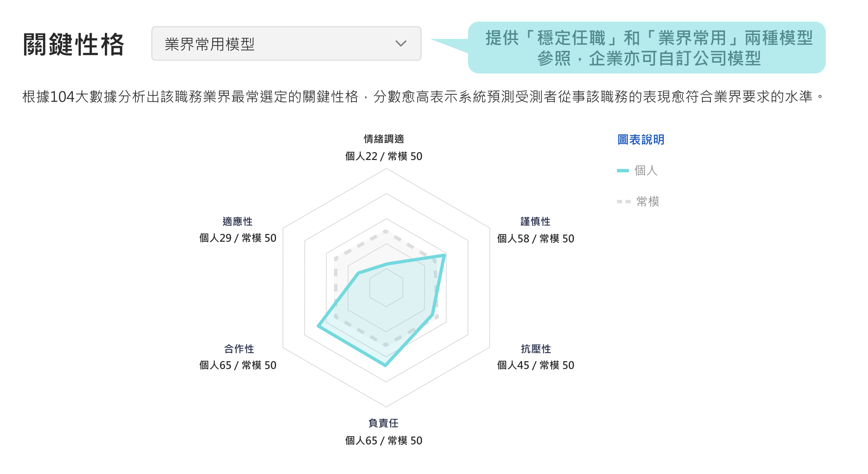Viewport: 868px width, 474px height.
Task: Select the 情緒調適 axis label
Action: point(384,139)
